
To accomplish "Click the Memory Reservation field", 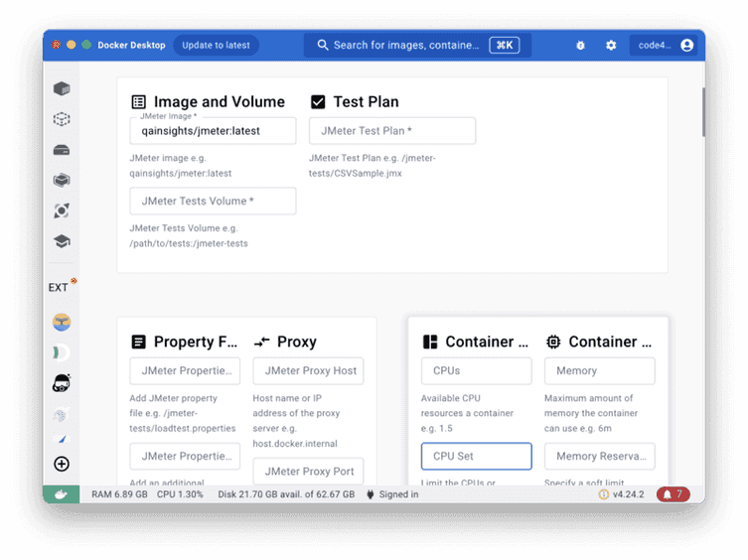I will tap(600, 457).
